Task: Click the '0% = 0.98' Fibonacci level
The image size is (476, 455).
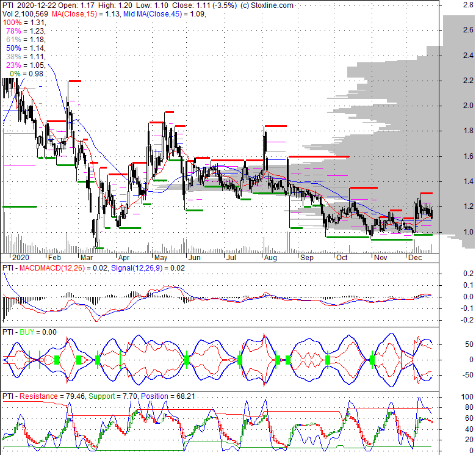Action: pos(27,73)
